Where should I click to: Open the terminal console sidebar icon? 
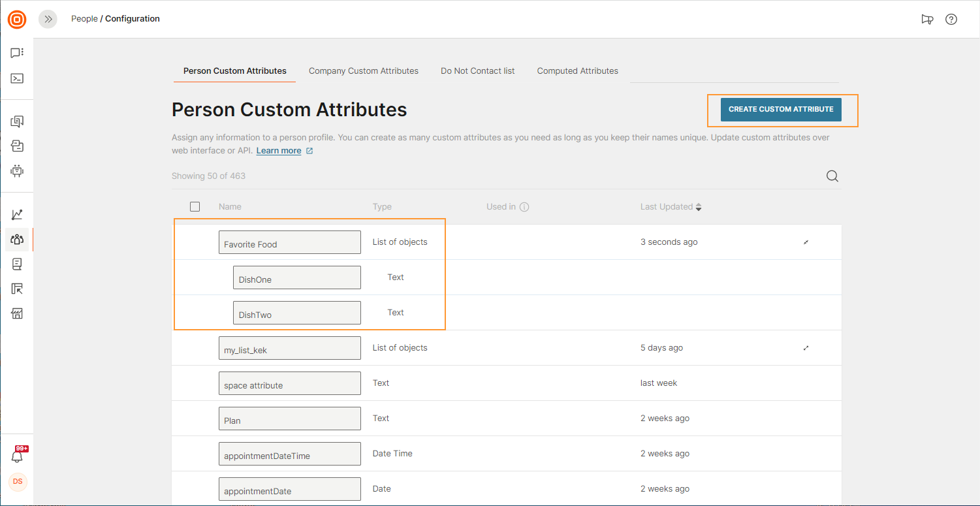click(x=17, y=78)
